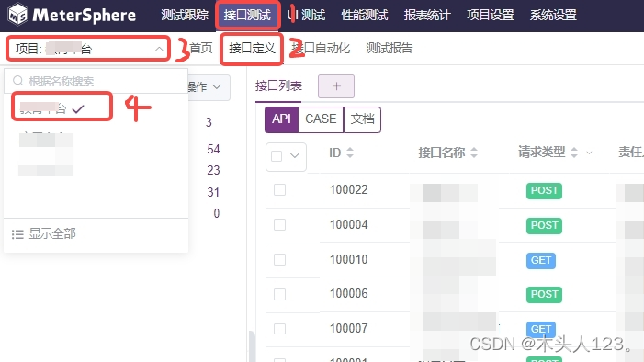Image resolution: width=644 pixels, height=362 pixels.
Task: Check the row for ID 100022
Action: coord(279,190)
